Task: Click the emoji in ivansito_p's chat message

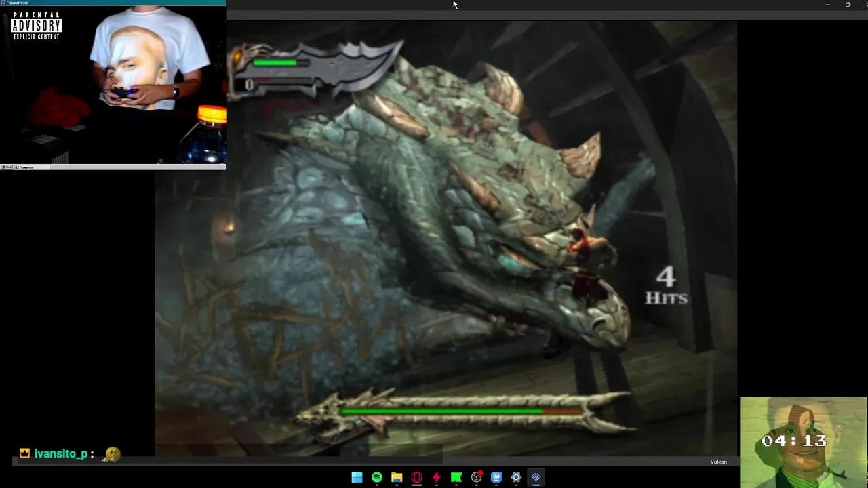Action: (x=112, y=454)
